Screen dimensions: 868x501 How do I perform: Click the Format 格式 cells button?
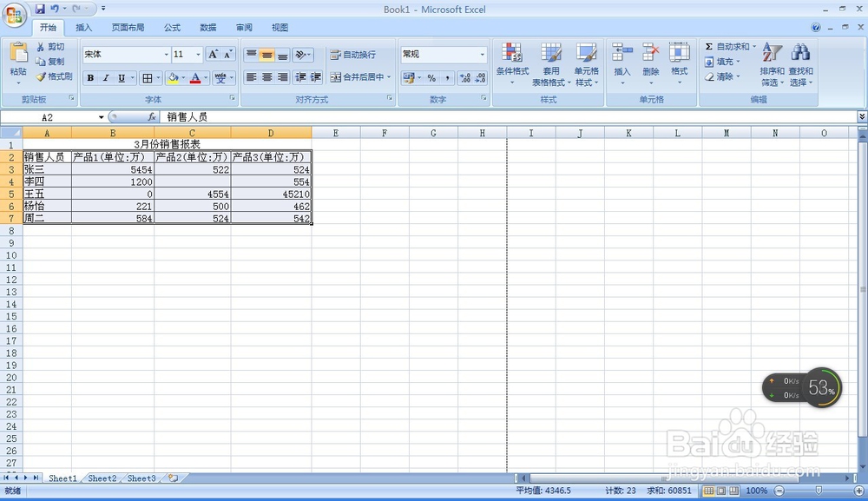tap(680, 64)
